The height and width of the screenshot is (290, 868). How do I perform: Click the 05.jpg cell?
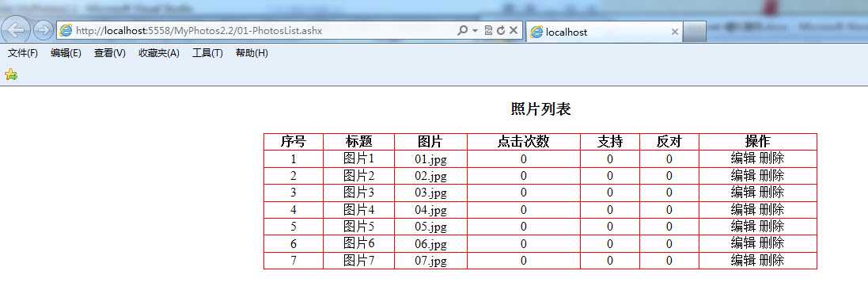[x=430, y=227]
